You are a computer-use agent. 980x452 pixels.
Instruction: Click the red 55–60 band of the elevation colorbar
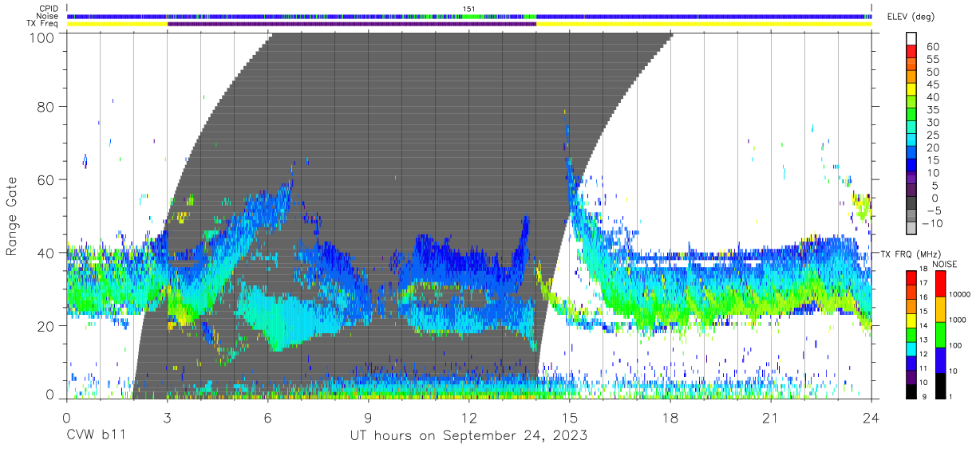tap(911, 51)
